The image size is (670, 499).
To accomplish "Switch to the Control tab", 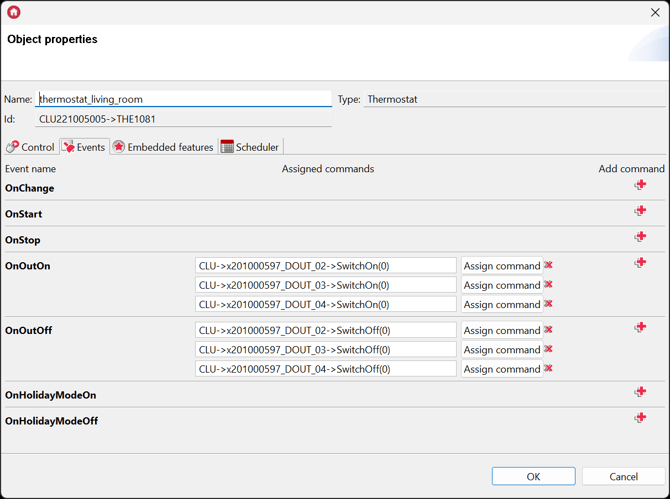I will point(30,147).
